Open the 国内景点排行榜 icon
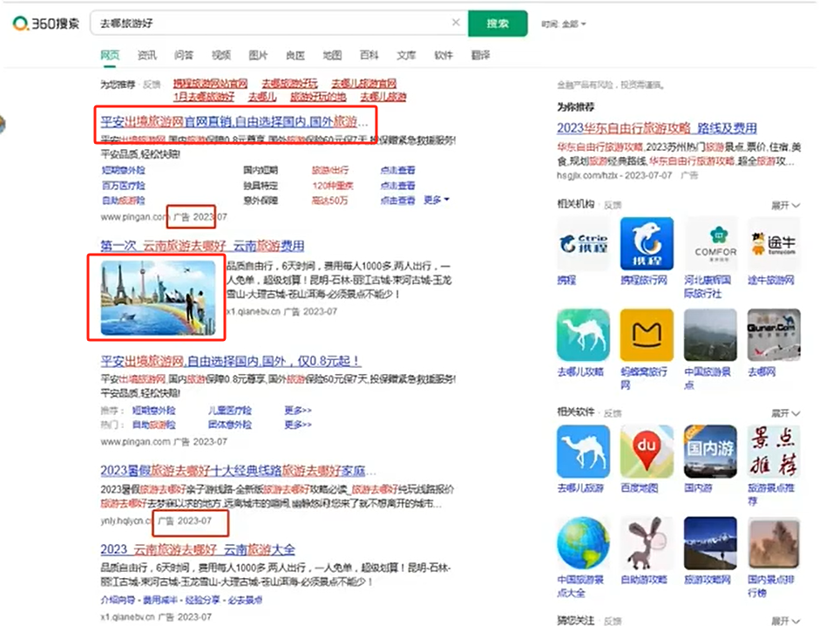 [x=774, y=543]
